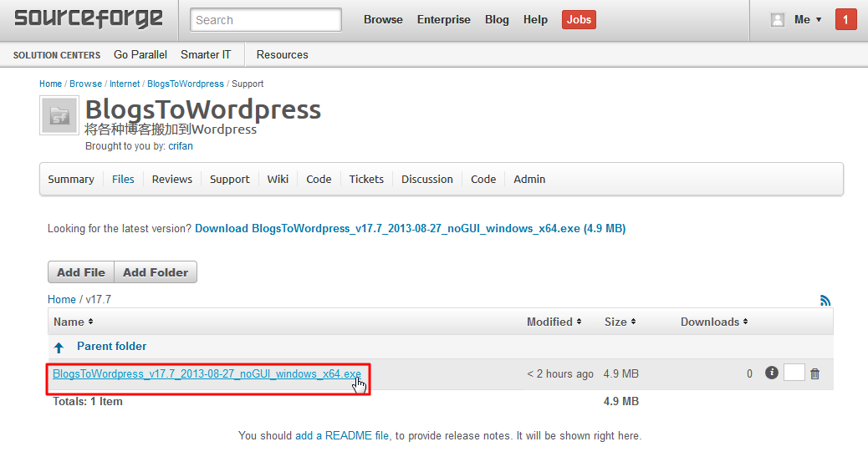Go to Home breadcrumb at top

pyautogui.click(x=50, y=84)
